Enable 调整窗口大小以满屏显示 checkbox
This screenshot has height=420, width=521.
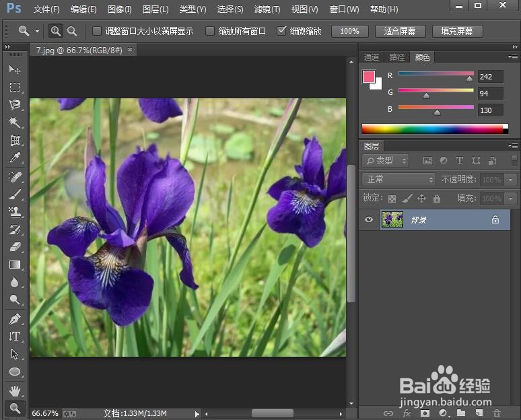click(97, 31)
